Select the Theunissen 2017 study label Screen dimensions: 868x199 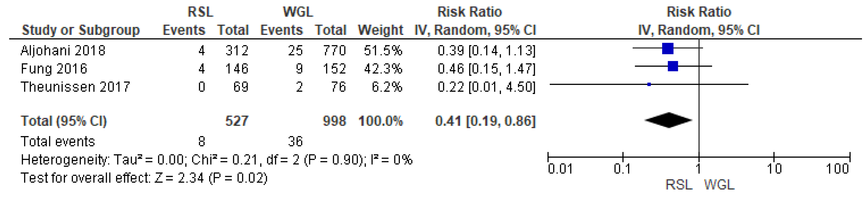(75, 87)
